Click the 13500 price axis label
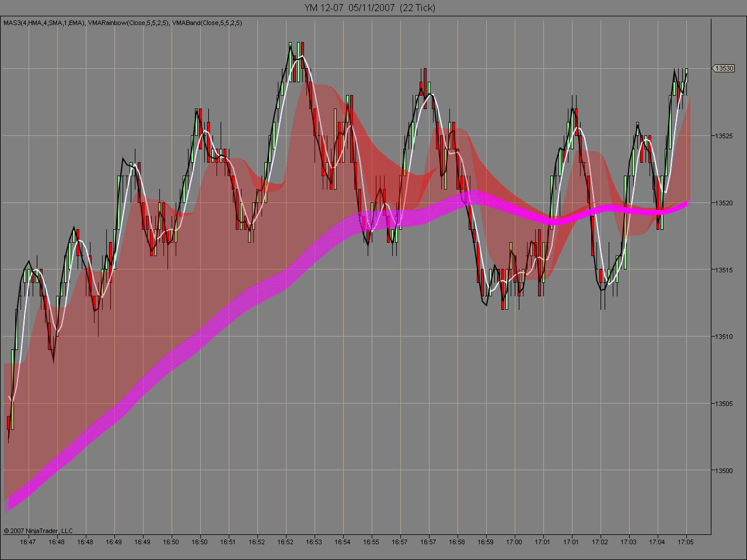 point(724,470)
